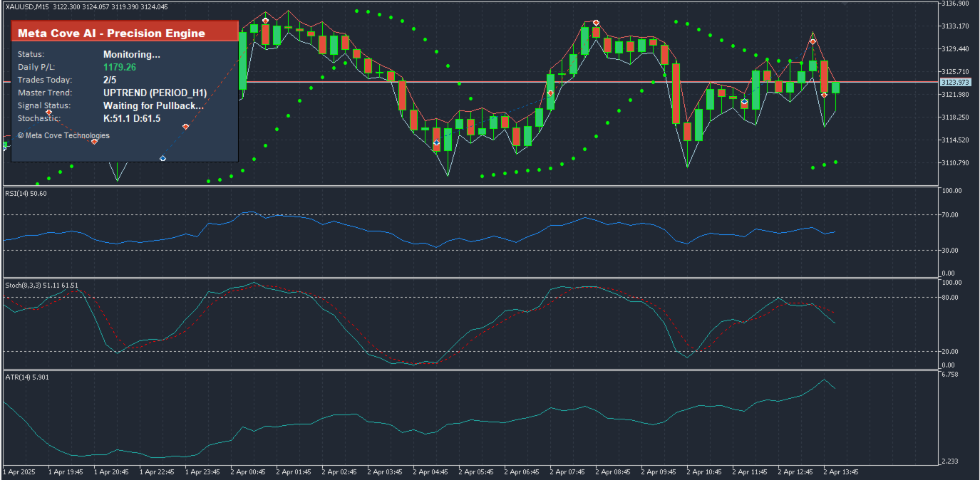Click the red trade arrow beside the Stochastic: label

coord(48,113)
